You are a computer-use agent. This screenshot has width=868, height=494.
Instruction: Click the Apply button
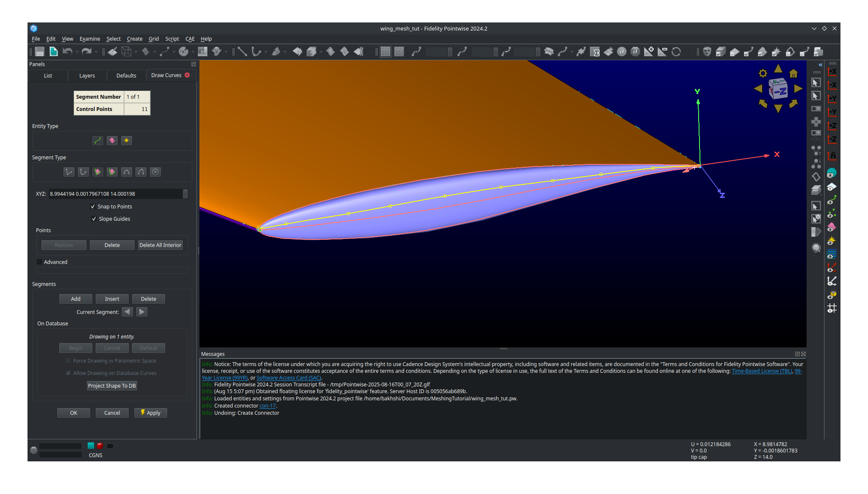tap(150, 413)
